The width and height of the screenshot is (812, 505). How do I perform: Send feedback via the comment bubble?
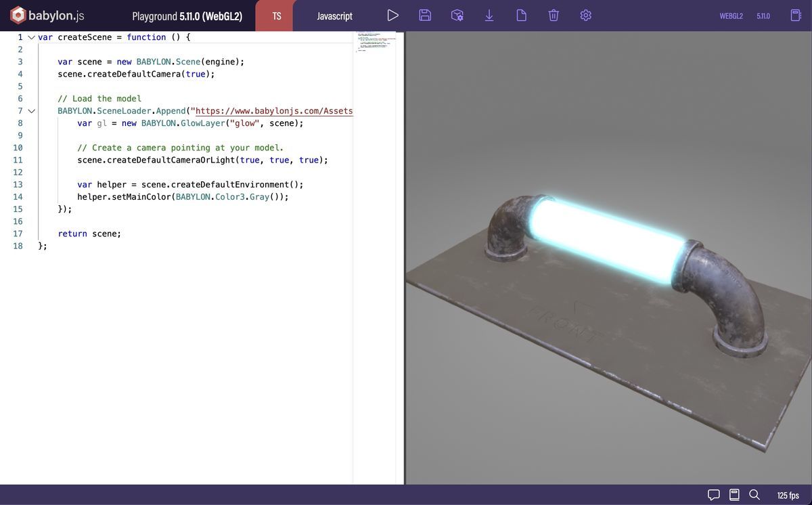point(713,494)
